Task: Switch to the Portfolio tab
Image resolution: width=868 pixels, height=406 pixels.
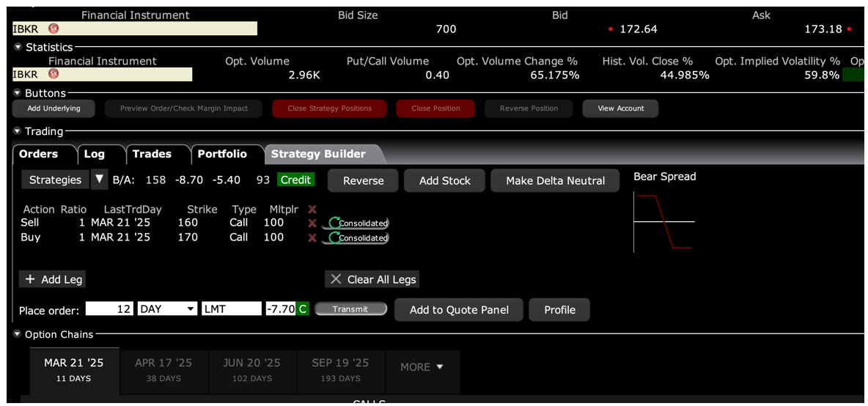Action: [x=222, y=154]
